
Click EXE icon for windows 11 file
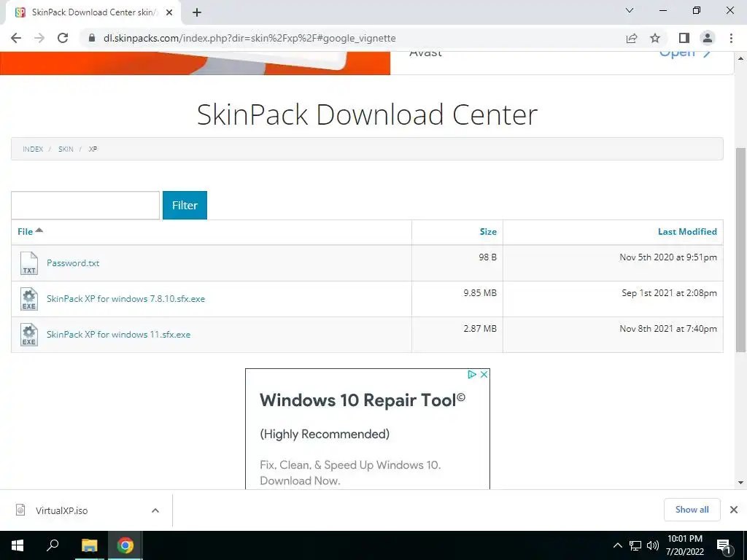pos(29,335)
